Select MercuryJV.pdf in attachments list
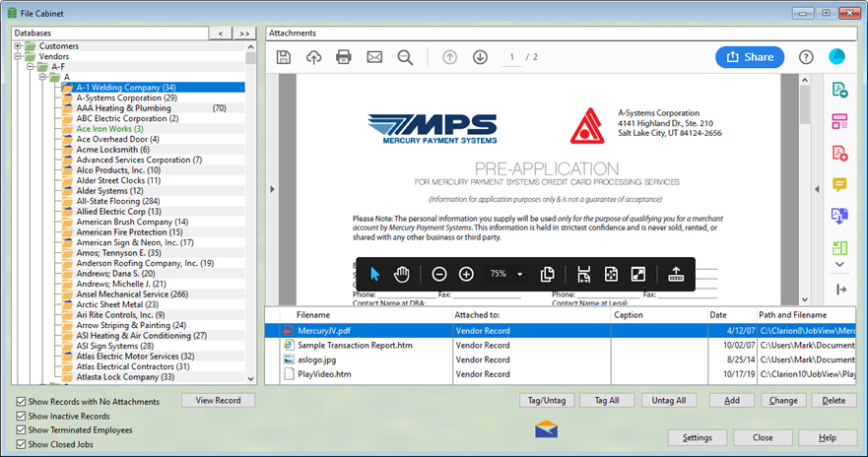Screen dimensions: 868x457 point(325,331)
